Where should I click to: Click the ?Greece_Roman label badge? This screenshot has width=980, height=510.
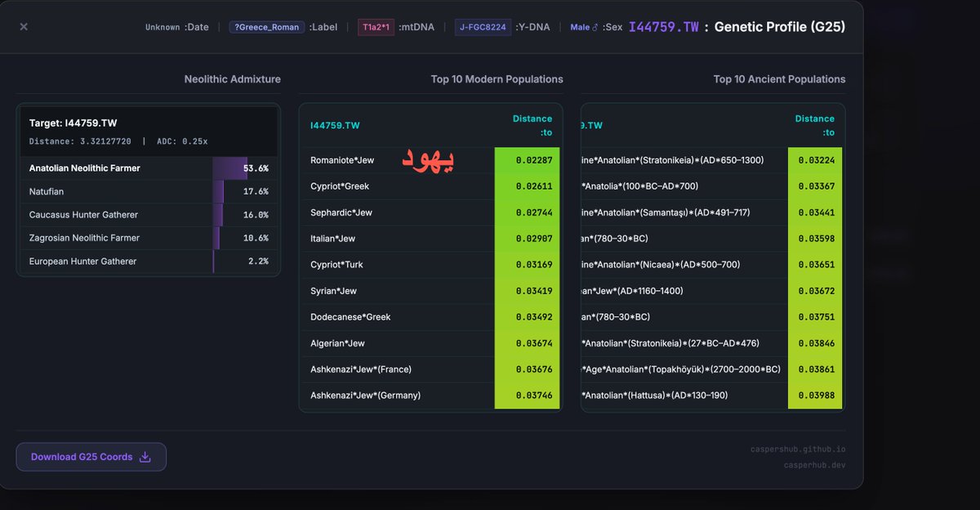click(267, 27)
